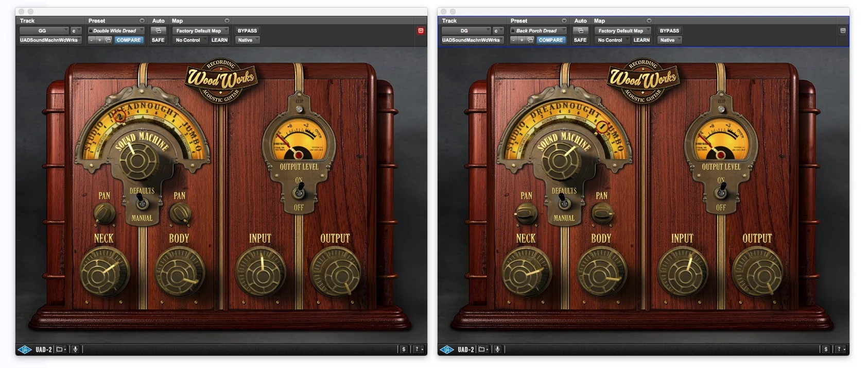Open the Map menu arrow in left window
The height and width of the screenshot is (368, 868).
[227, 21]
